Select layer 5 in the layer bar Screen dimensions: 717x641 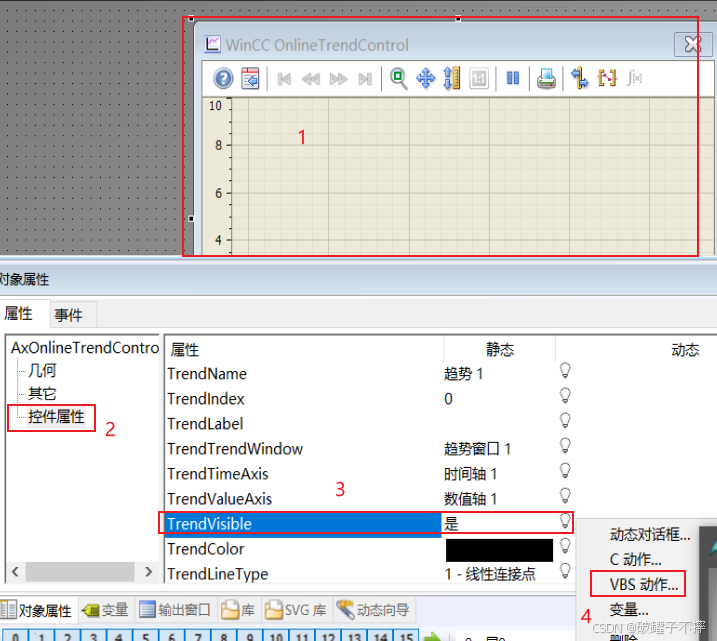click(x=145, y=636)
